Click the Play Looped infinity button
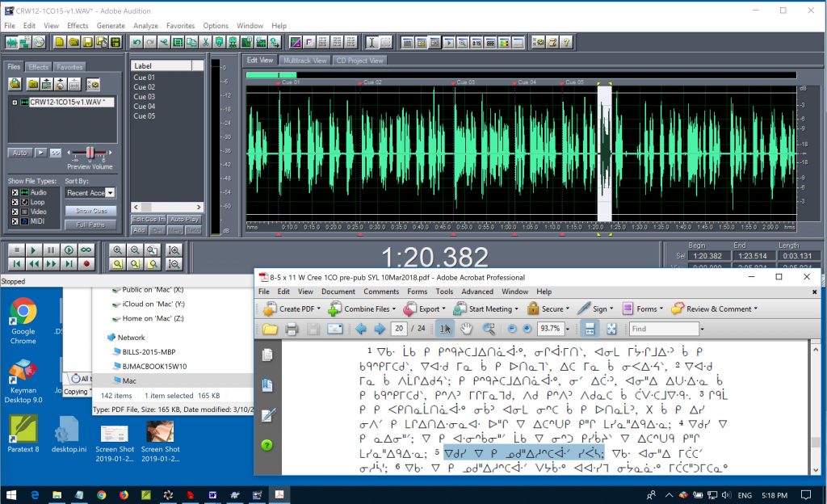The width and height of the screenshot is (827, 504). point(86,250)
